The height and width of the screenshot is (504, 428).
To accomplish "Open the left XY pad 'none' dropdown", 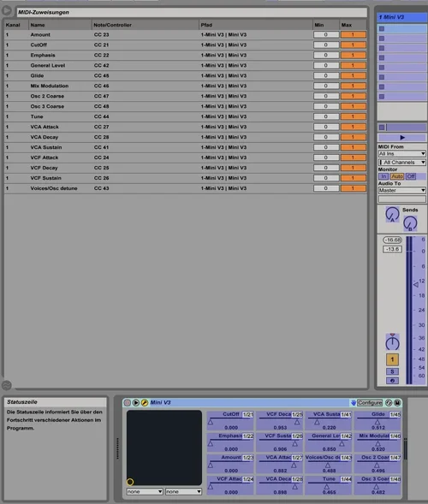I will click(145, 491).
